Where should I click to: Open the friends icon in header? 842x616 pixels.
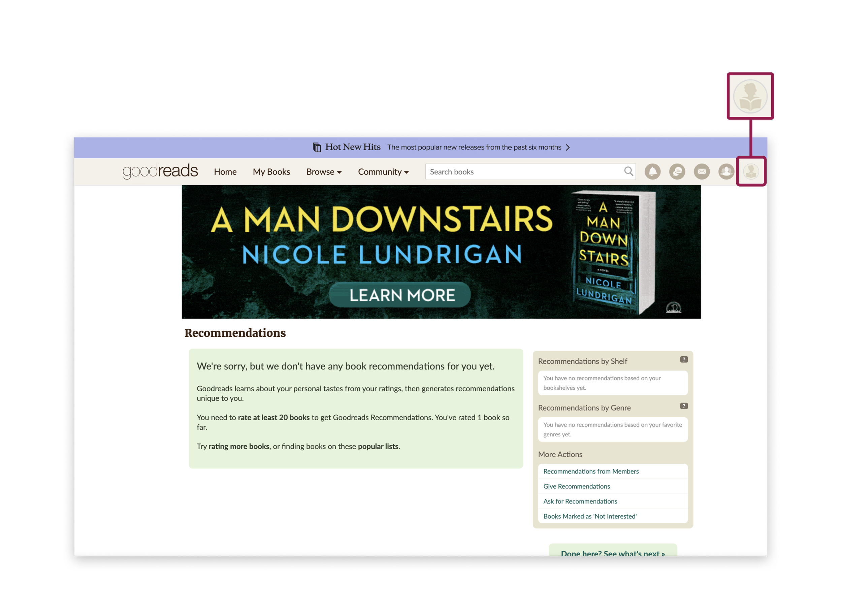726,171
